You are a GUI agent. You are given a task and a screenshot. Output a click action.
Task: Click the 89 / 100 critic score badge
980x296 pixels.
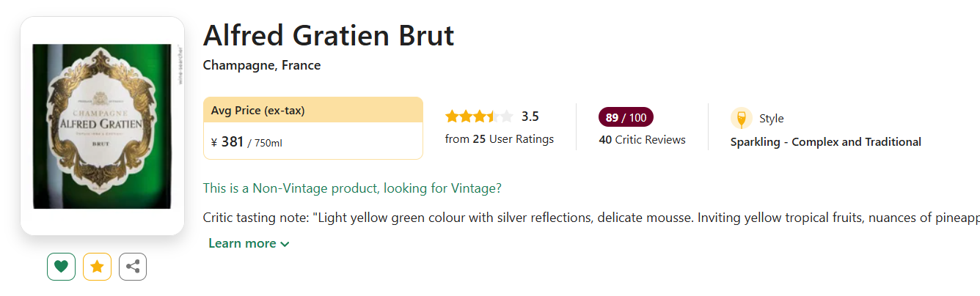(x=626, y=117)
